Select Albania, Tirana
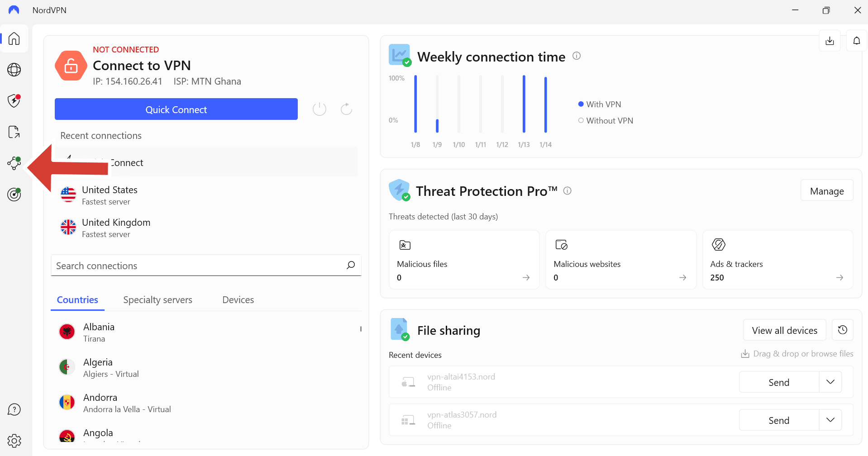The width and height of the screenshot is (868, 456). pyautogui.click(x=206, y=332)
